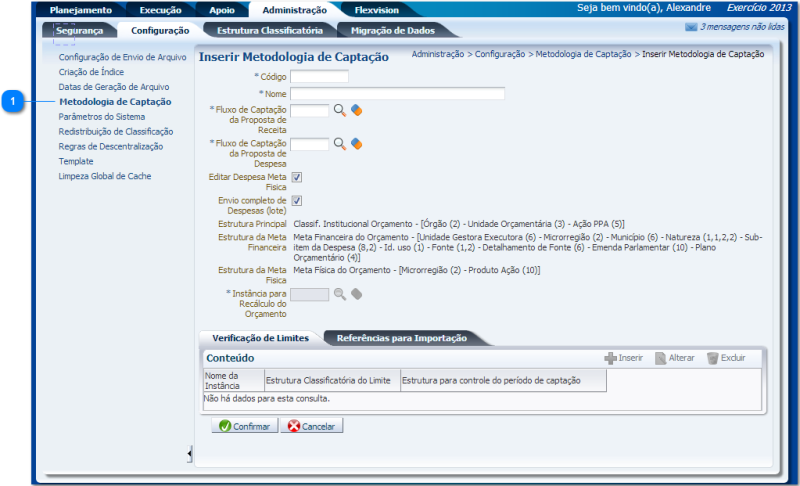Open the Estrutura Classificatória tab
The image size is (800, 486).
point(270,31)
